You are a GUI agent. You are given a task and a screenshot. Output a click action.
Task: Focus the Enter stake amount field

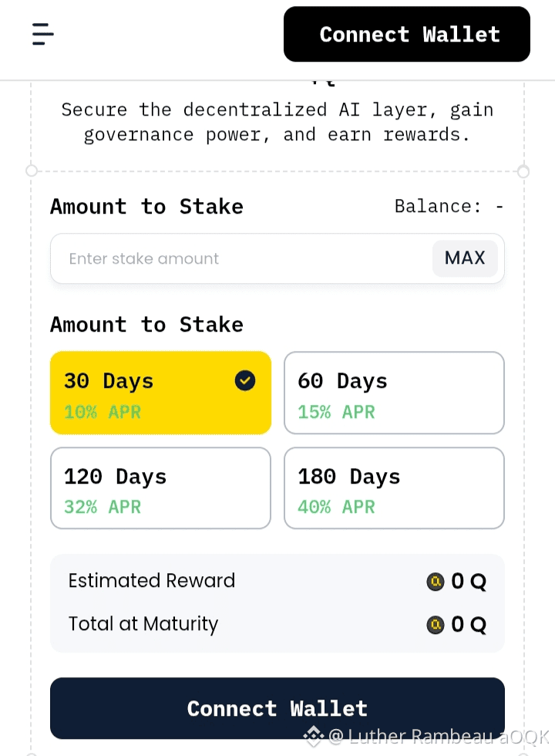[239, 258]
